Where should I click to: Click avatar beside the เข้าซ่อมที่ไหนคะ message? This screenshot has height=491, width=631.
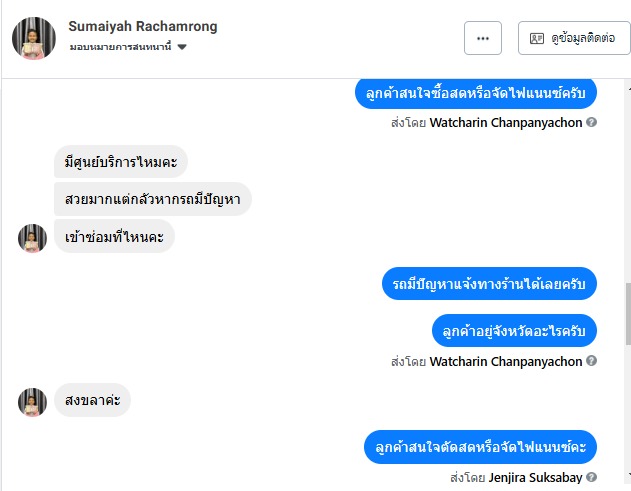[x=33, y=237]
